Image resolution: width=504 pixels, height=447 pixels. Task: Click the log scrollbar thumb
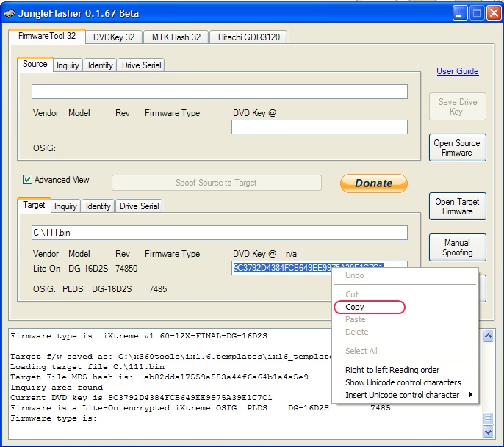tap(489, 418)
